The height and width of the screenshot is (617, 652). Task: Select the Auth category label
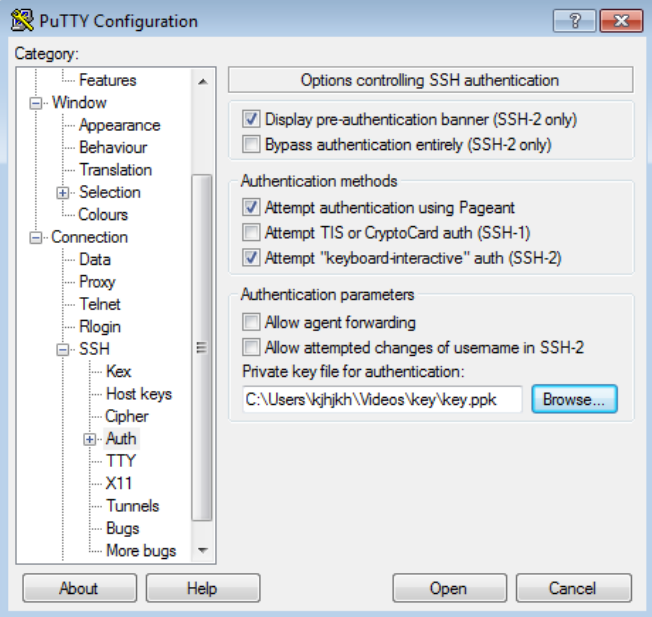[121, 439]
